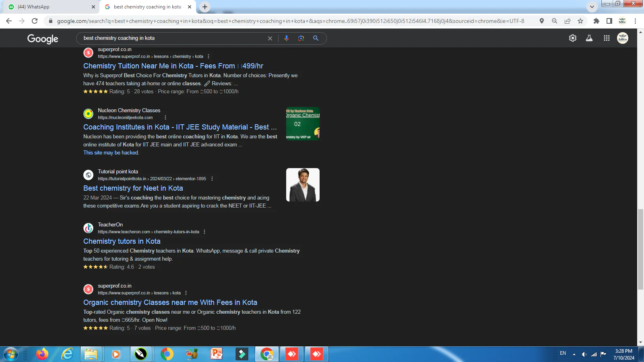Open the location permission icon in address bar
Screen dimensions: 644x362
pos(542,21)
